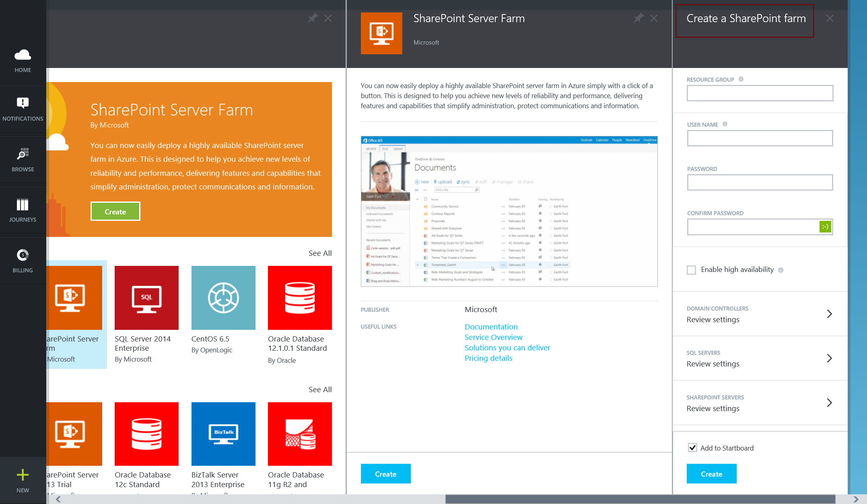The height and width of the screenshot is (504, 867).
Task: Open the Service Overview link
Action: (x=493, y=337)
